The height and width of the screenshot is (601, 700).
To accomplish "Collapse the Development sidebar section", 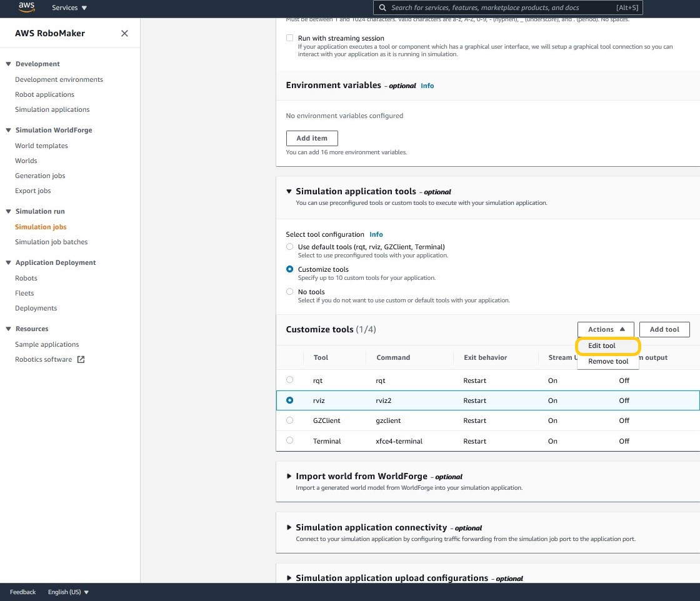I will click(x=8, y=64).
